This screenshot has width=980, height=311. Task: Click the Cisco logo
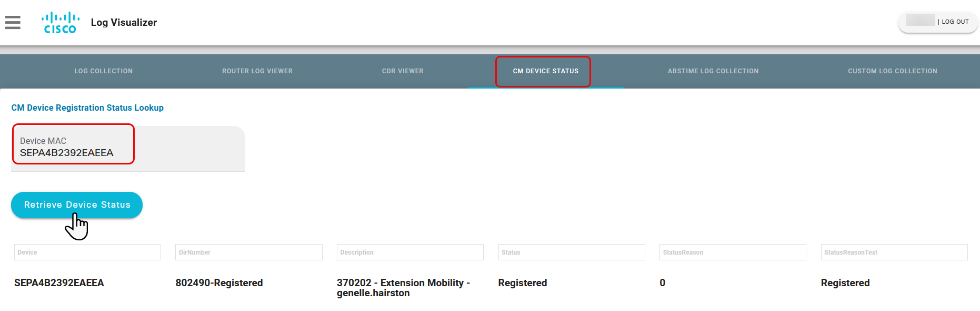click(x=61, y=23)
